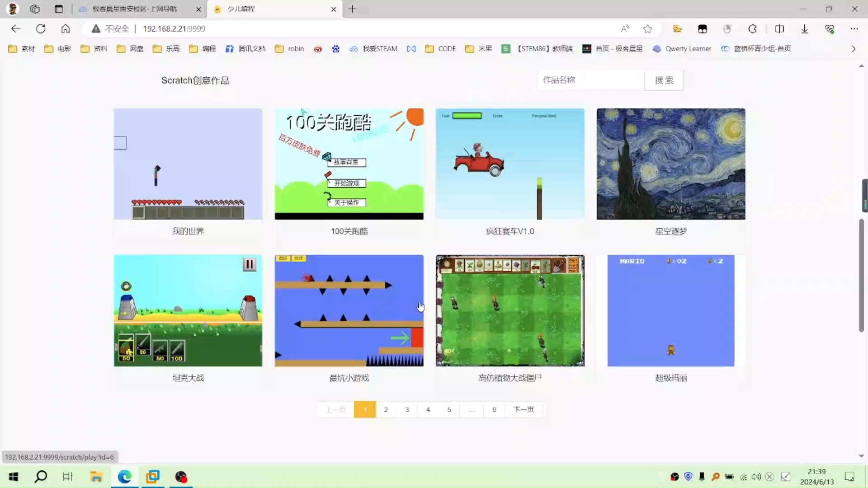
Task: Switch to the 极客晨星南安校区 tab
Action: coord(140,9)
